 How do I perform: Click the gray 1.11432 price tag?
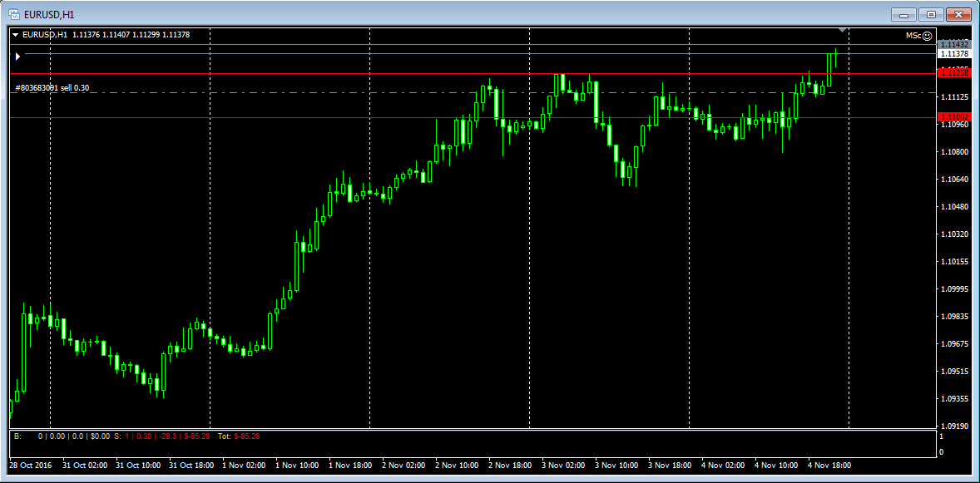tap(953, 45)
